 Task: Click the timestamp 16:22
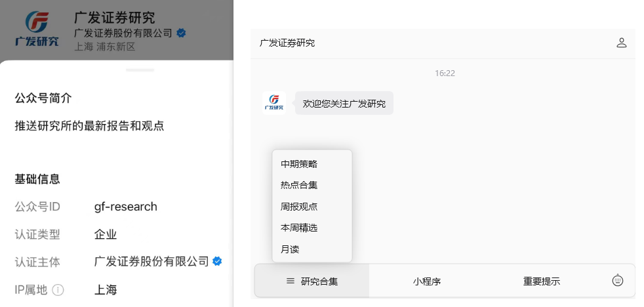pyautogui.click(x=445, y=73)
